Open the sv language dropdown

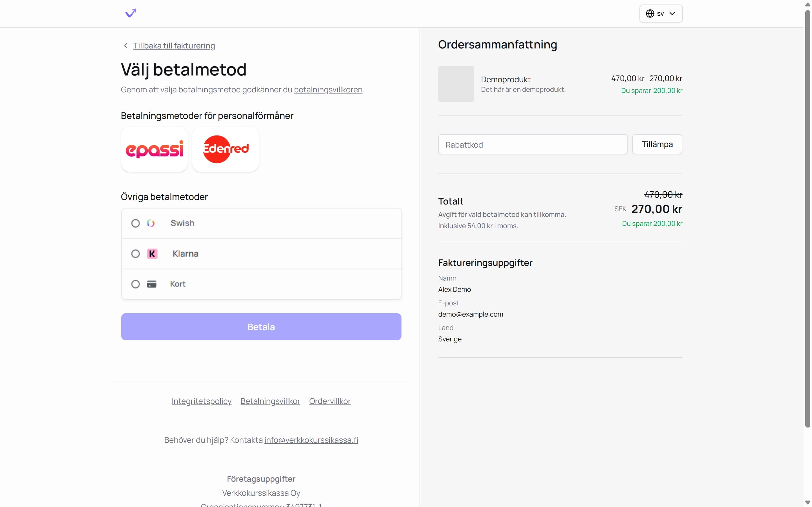tap(660, 14)
